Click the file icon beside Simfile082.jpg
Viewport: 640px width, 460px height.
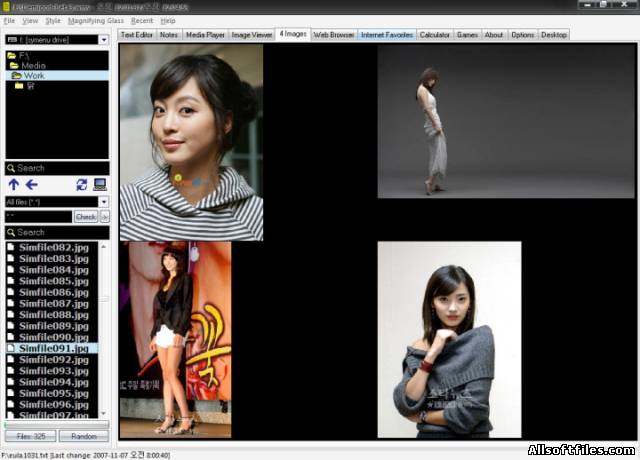click(x=11, y=247)
